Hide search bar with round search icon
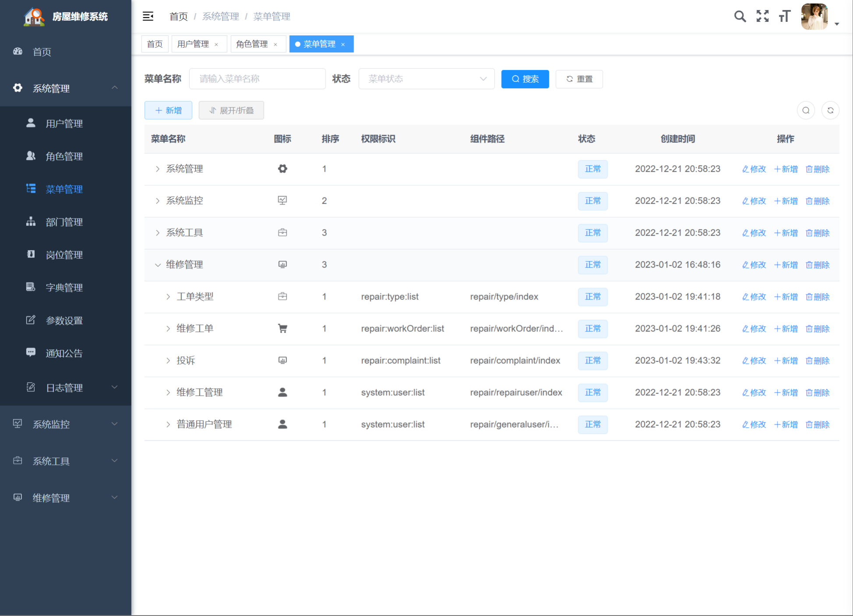Viewport: 853px width, 616px height. (x=806, y=110)
